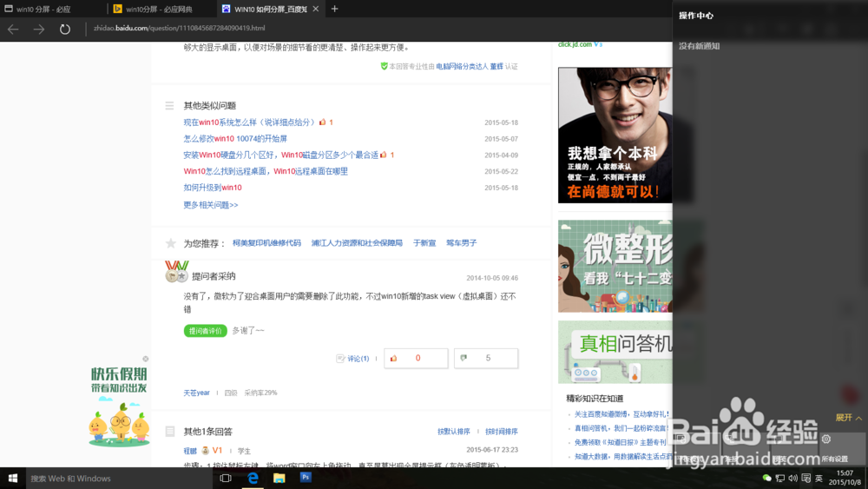Sort answers with 按时间排序
868x489 pixels.
pyautogui.click(x=501, y=432)
